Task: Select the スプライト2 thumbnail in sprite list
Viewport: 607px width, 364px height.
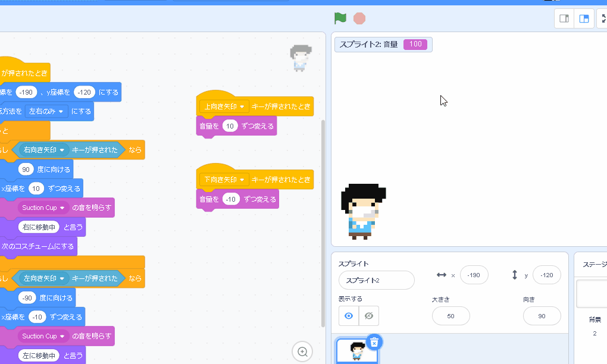Action: point(357,352)
